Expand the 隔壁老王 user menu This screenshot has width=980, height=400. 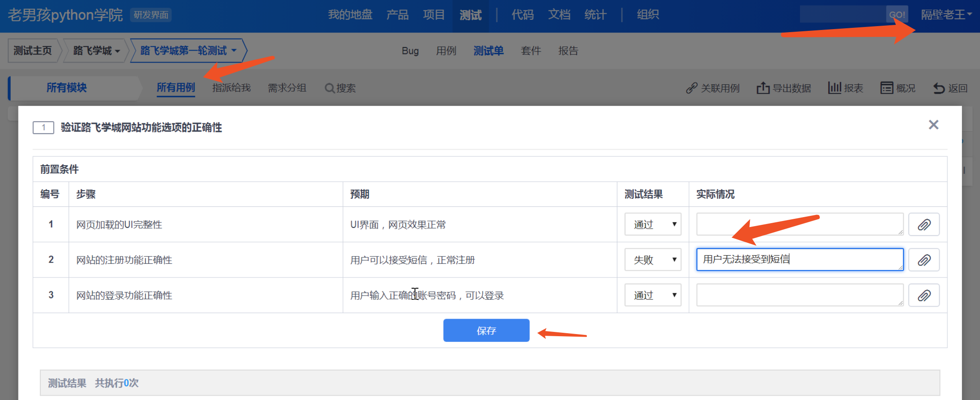946,15
